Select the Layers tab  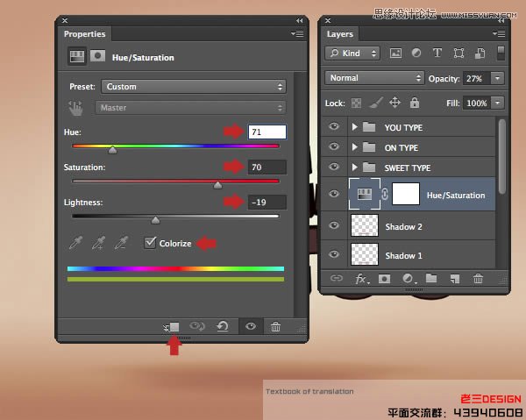(340, 34)
